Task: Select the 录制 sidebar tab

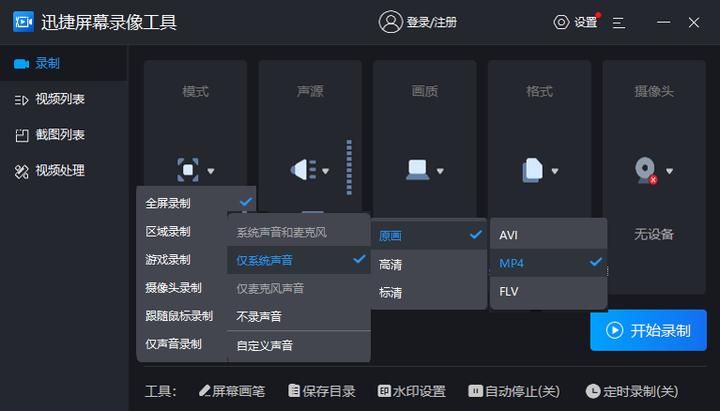Action: pos(63,63)
